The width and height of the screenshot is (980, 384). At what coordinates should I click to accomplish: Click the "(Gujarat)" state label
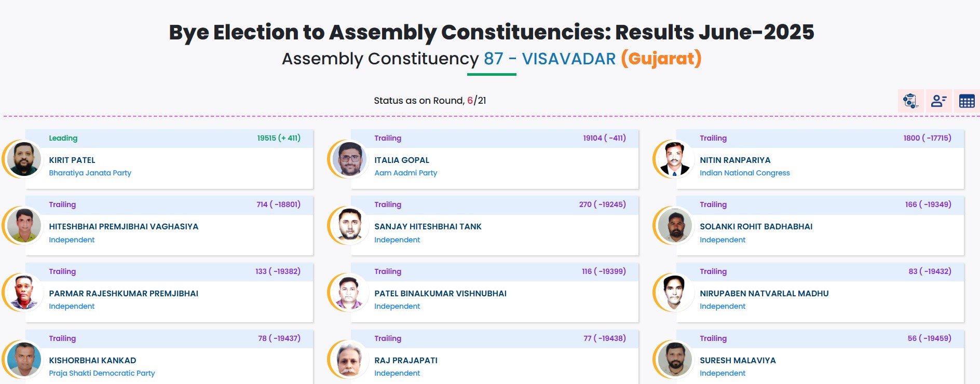coord(660,59)
